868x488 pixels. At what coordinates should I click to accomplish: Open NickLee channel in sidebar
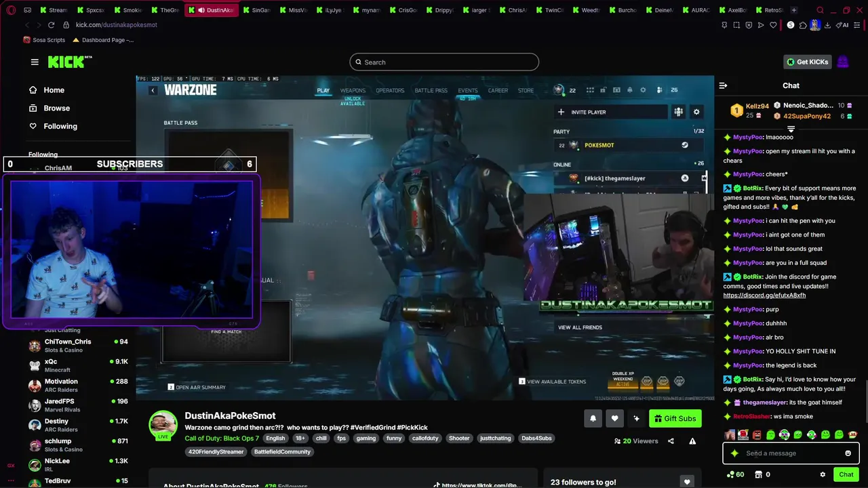click(x=78, y=465)
